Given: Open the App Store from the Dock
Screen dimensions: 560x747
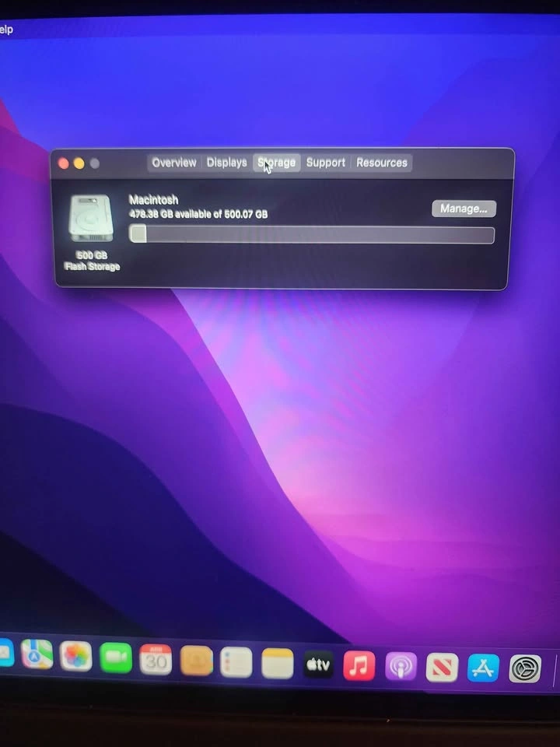Looking at the screenshot, I should point(483,668).
